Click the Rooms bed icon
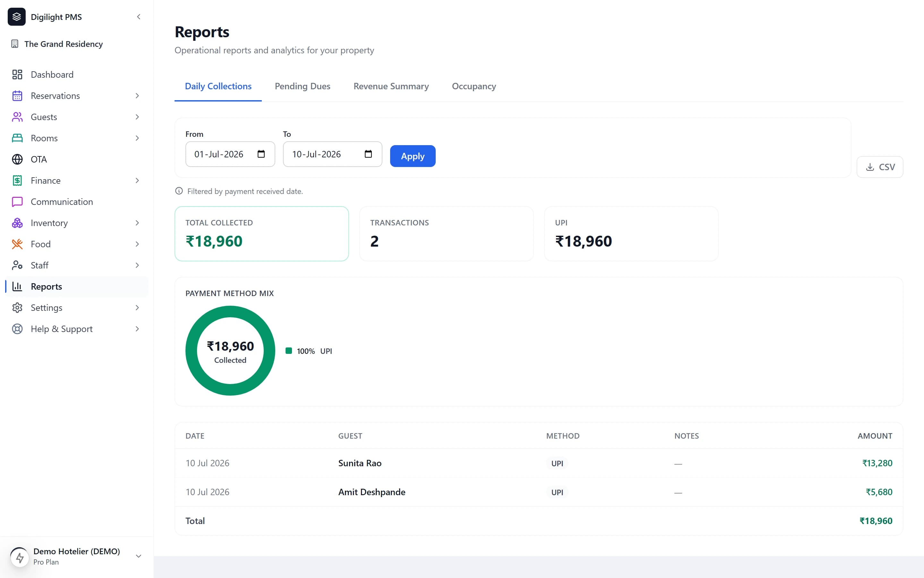Screen dimensions: 924x578 pos(17,138)
